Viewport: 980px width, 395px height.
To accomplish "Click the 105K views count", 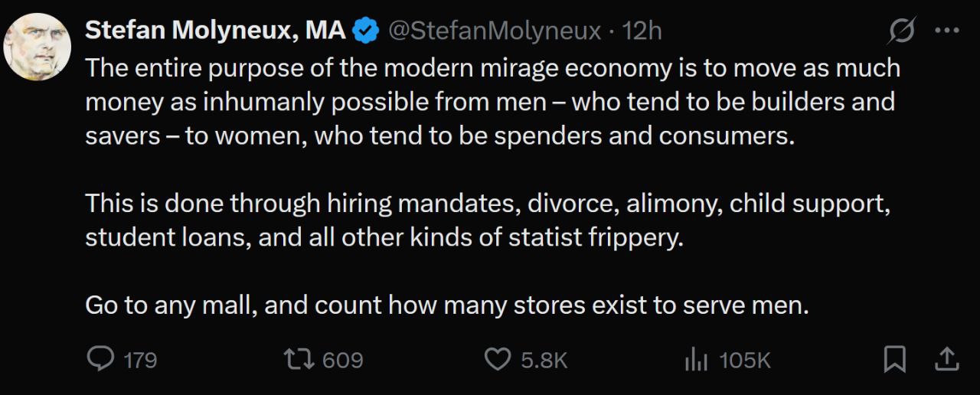I will [745, 360].
